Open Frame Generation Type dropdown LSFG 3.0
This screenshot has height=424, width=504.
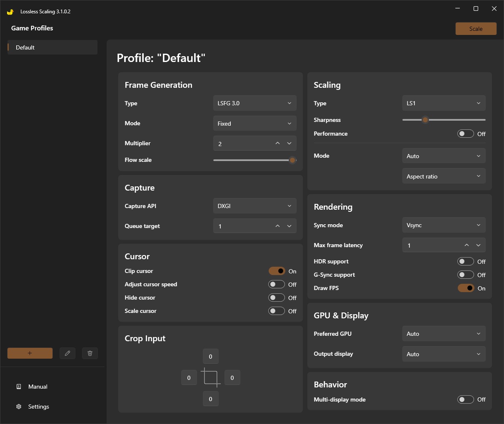[x=254, y=103]
